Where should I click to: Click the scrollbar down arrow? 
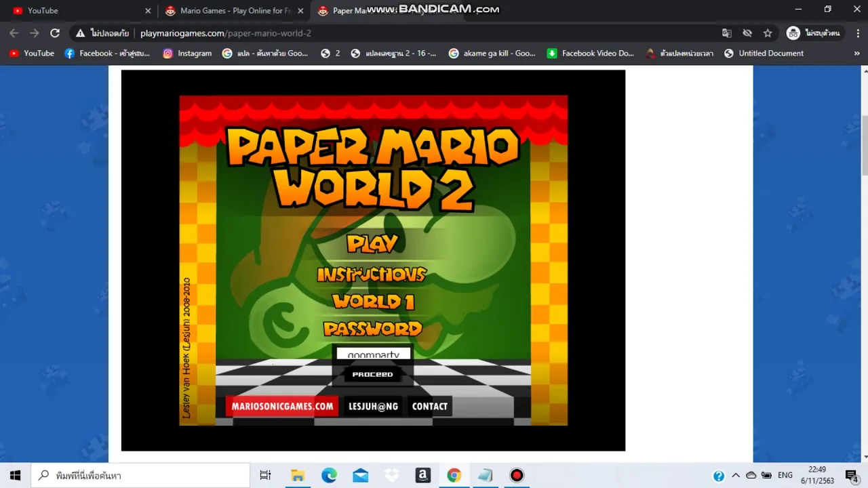864,457
